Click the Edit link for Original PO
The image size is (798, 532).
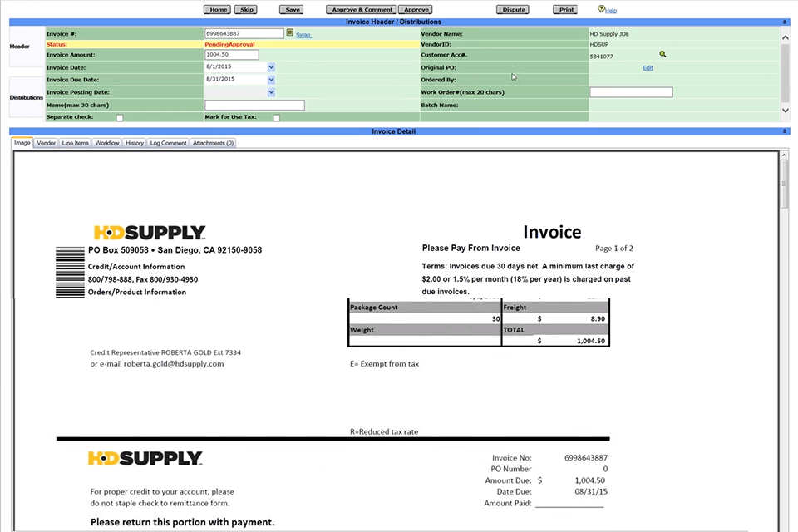click(x=648, y=67)
